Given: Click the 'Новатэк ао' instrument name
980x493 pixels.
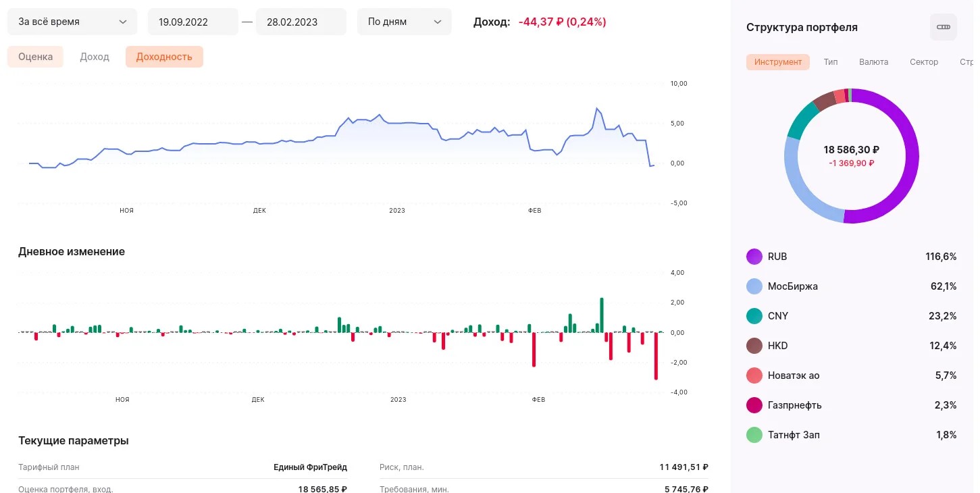Looking at the screenshot, I should coord(794,375).
